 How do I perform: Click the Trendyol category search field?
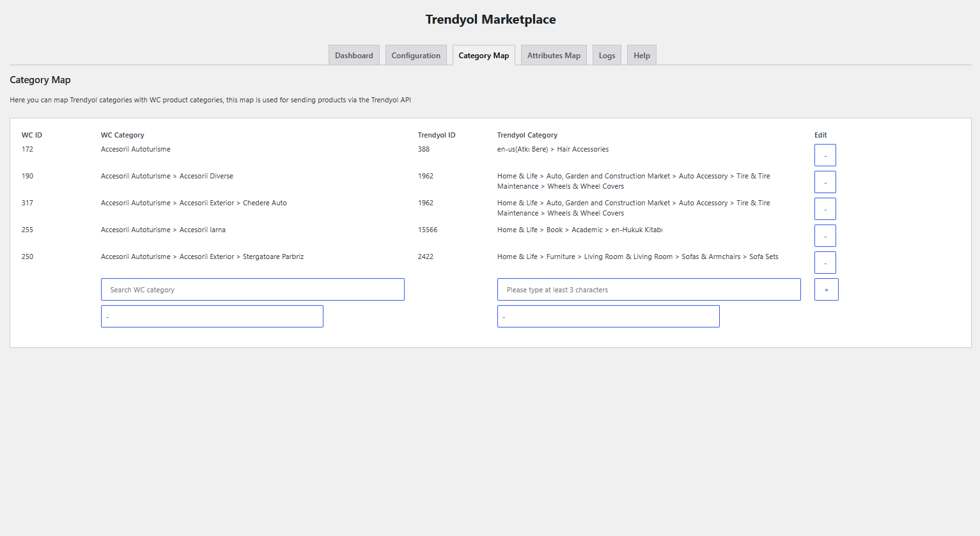click(648, 290)
